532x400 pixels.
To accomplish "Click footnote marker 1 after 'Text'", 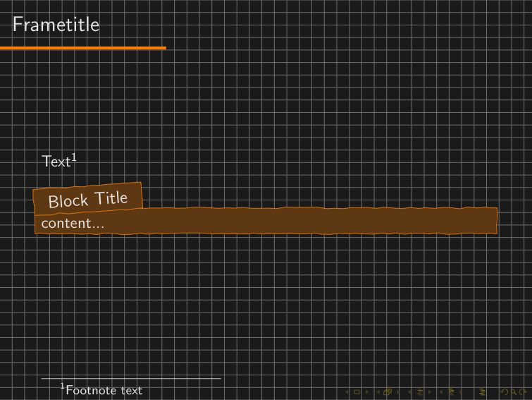I will coord(74,158).
